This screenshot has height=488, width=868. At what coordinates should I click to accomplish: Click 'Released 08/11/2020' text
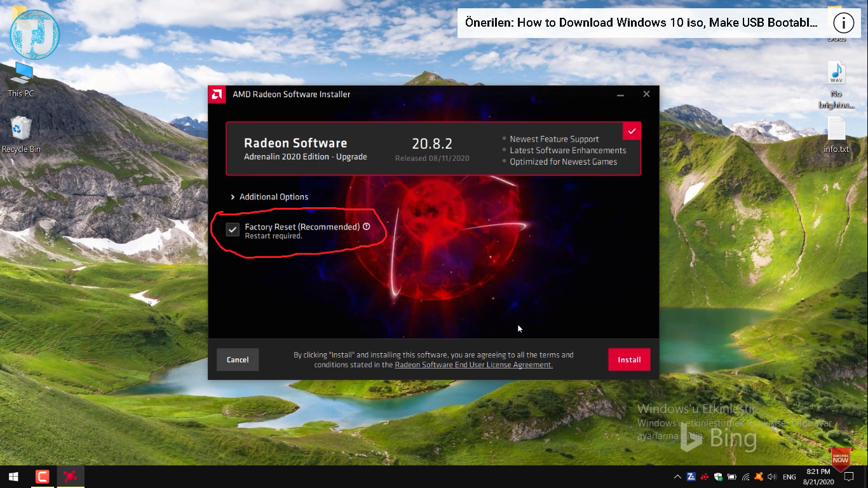coord(432,158)
